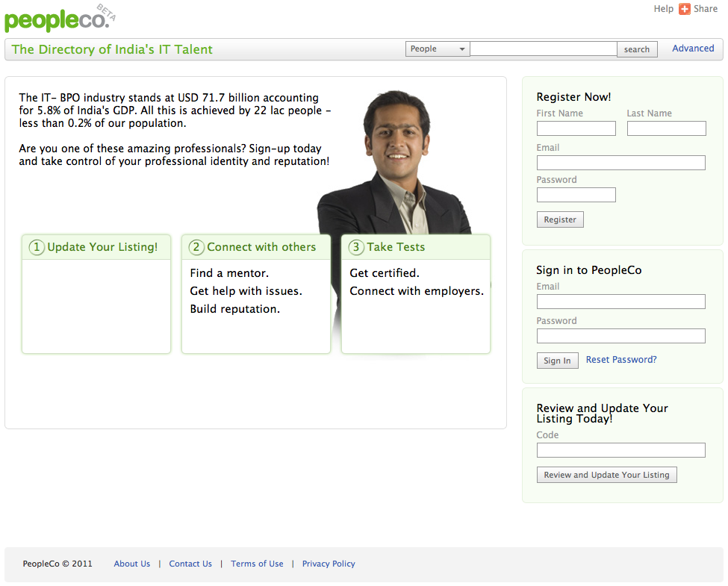The height and width of the screenshot is (586, 728).
Task: Click the Password field under Sign in
Action: (x=620, y=336)
